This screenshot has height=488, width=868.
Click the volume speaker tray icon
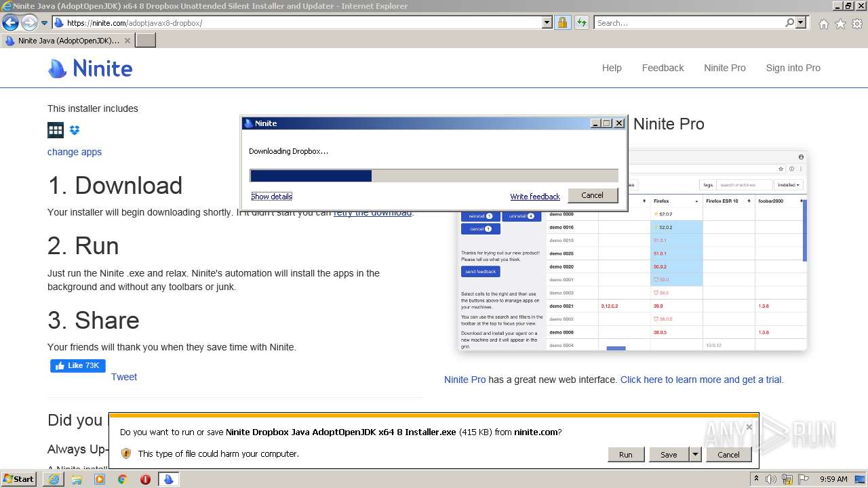[x=771, y=479]
